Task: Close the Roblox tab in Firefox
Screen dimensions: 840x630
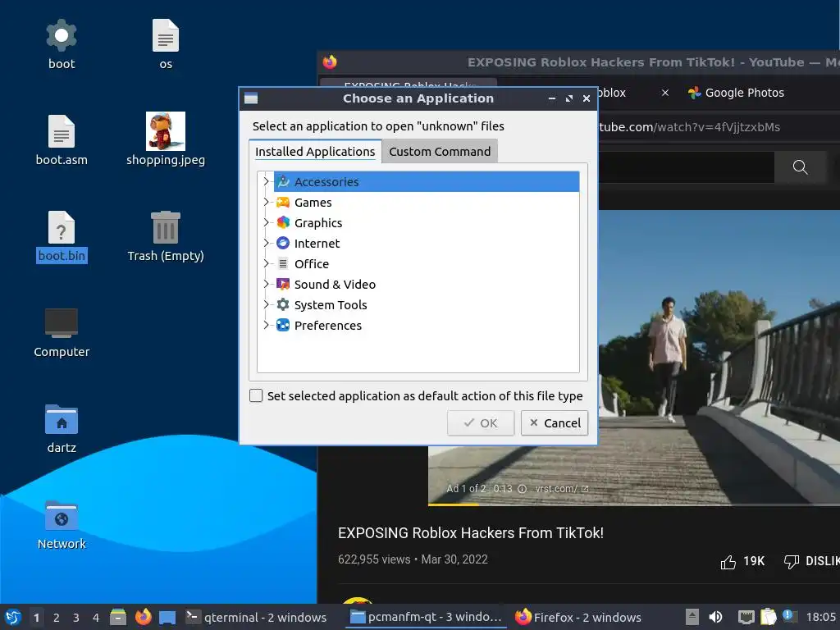Action: click(664, 93)
